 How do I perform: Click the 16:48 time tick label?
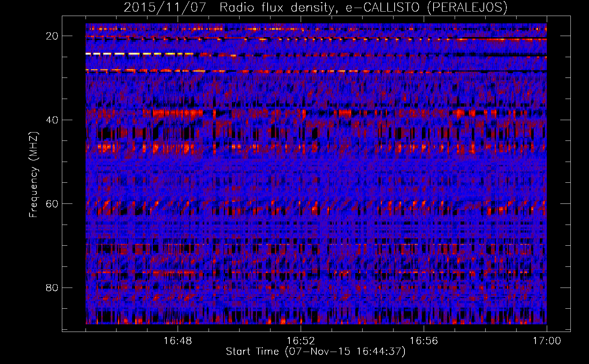[x=178, y=341]
